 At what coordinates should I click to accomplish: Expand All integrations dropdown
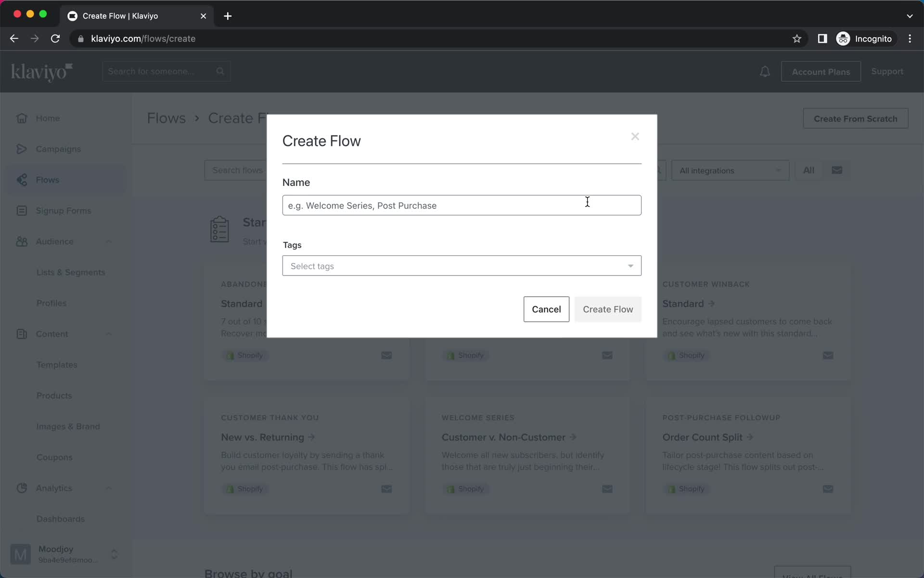[730, 171]
